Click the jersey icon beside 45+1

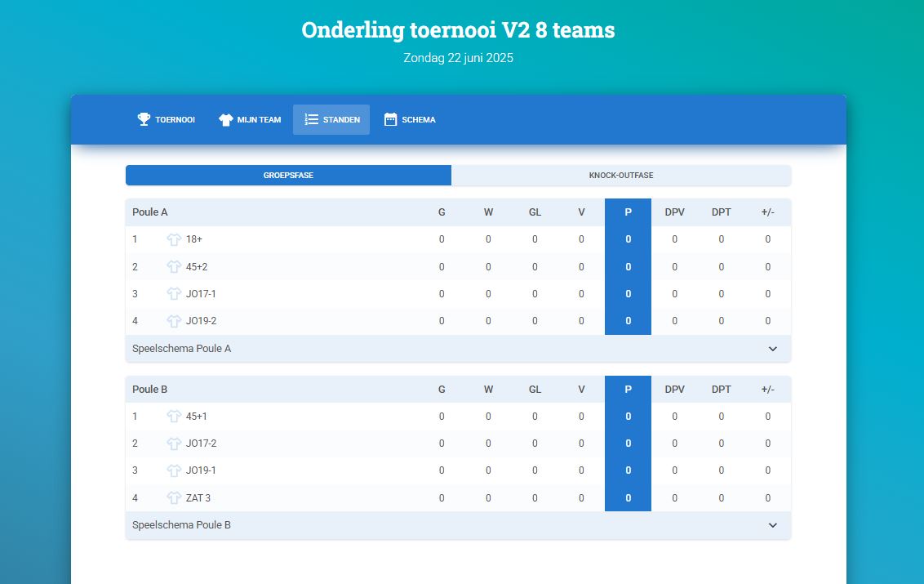(174, 417)
